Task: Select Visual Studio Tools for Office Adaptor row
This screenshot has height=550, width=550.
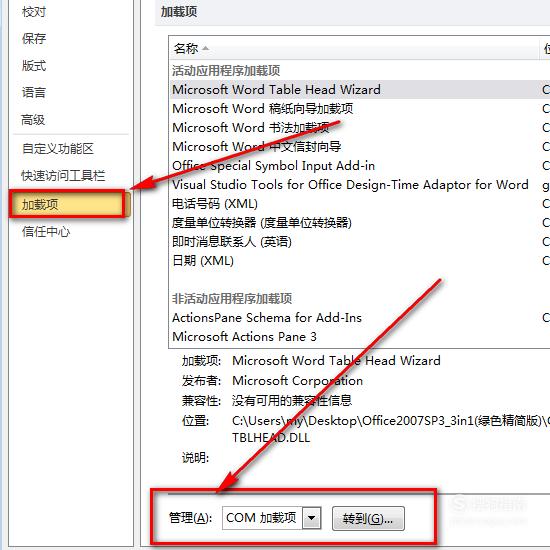Action: pos(360,185)
